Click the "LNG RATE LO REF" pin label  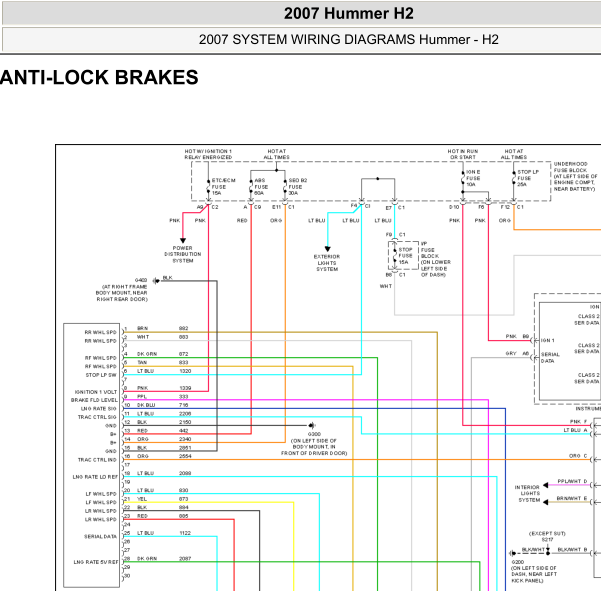tap(95, 477)
